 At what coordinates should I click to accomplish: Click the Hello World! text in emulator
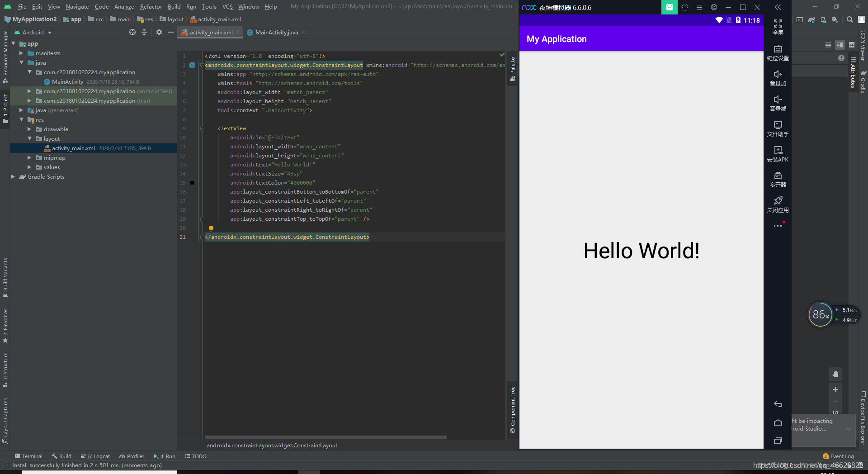point(642,251)
